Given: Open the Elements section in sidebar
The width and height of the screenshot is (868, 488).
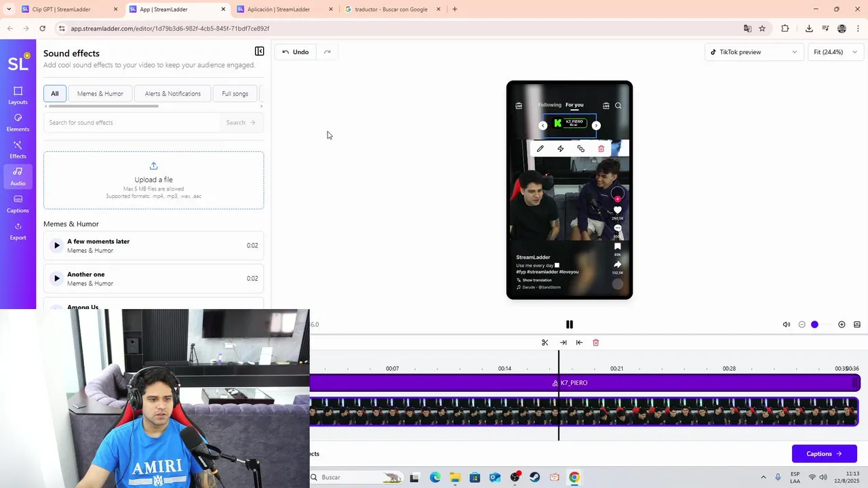Looking at the screenshot, I should (x=18, y=123).
